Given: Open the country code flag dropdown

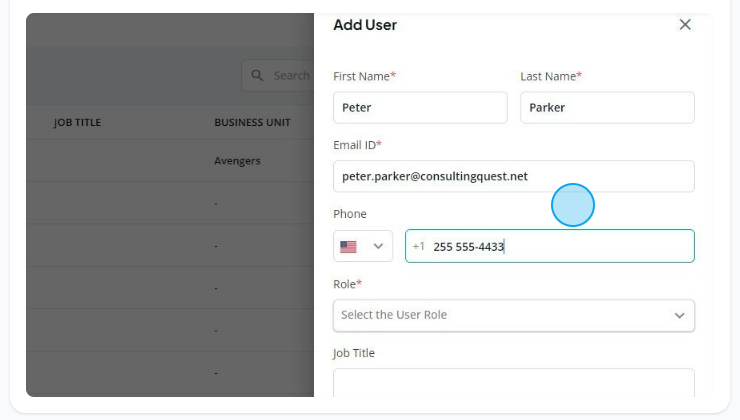Looking at the screenshot, I should [362, 246].
